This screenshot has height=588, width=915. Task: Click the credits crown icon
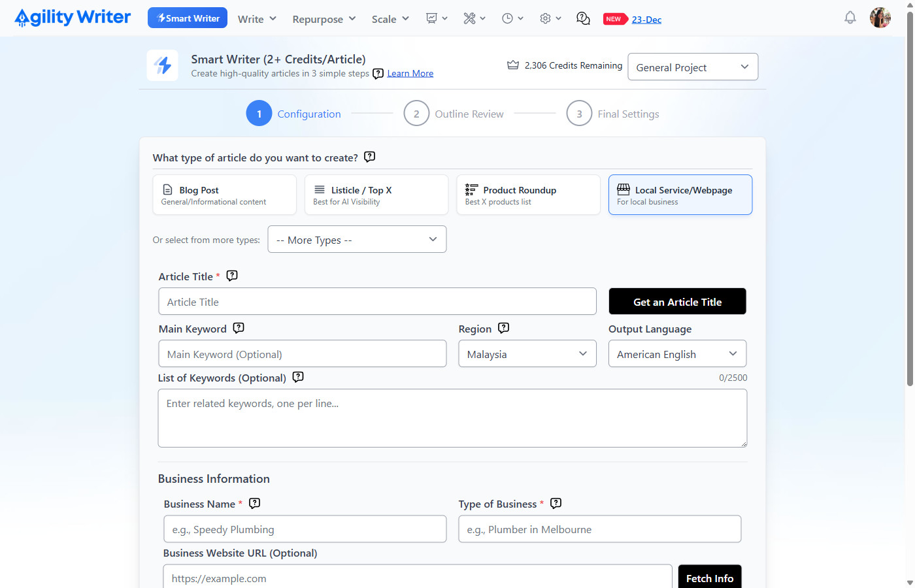(x=513, y=65)
